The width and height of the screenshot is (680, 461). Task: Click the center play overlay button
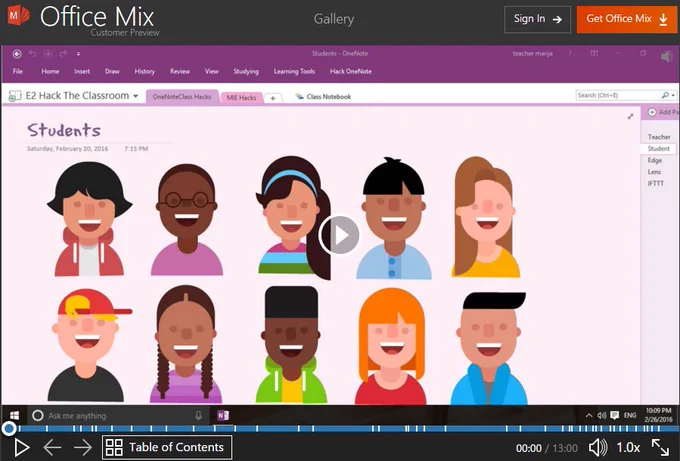point(339,235)
